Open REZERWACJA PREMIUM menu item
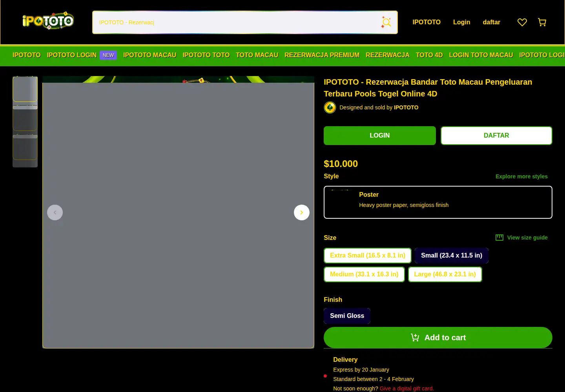 (322, 55)
